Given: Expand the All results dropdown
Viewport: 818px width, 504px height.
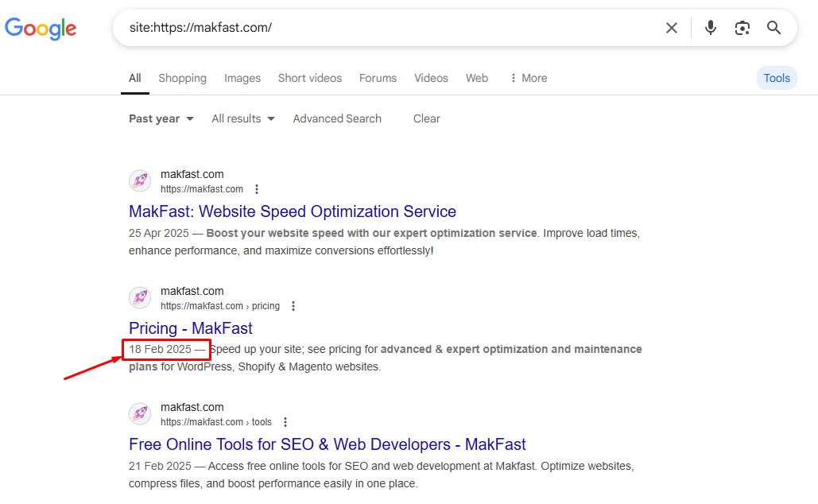Looking at the screenshot, I should coord(243,118).
